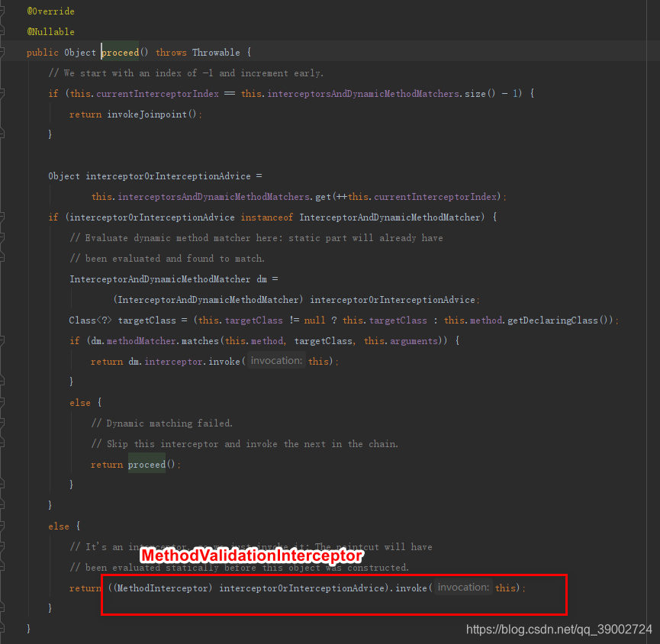Screen dimensions: 660x644
Task: Click the 'Evaluate dynamic method matcher here' comment
Action: point(256,238)
